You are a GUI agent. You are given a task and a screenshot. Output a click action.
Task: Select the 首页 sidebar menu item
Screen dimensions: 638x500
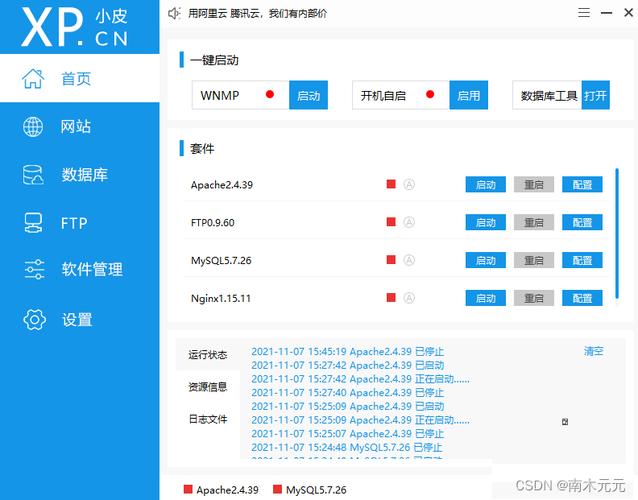click(80, 78)
